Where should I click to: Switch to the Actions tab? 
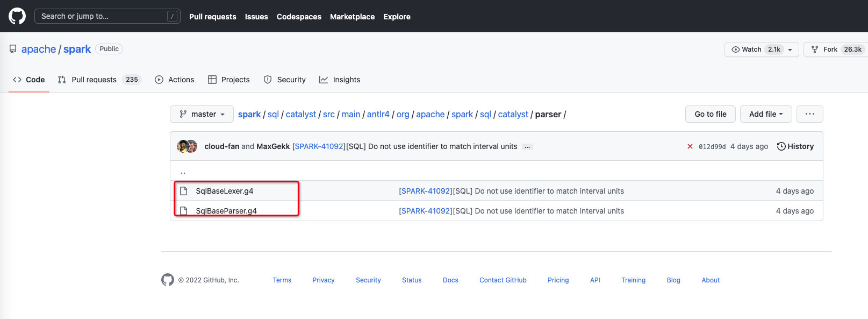[175, 80]
